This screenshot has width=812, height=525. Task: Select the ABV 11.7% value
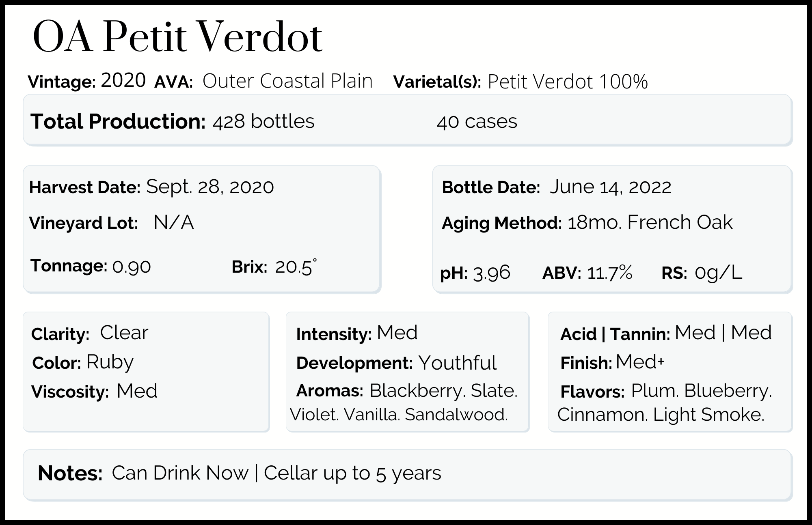click(x=610, y=273)
